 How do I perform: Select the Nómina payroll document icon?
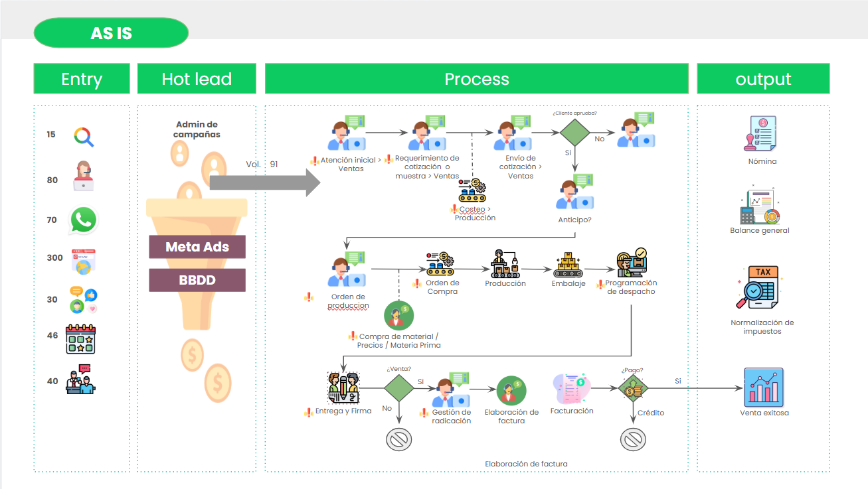click(x=760, y=134)
